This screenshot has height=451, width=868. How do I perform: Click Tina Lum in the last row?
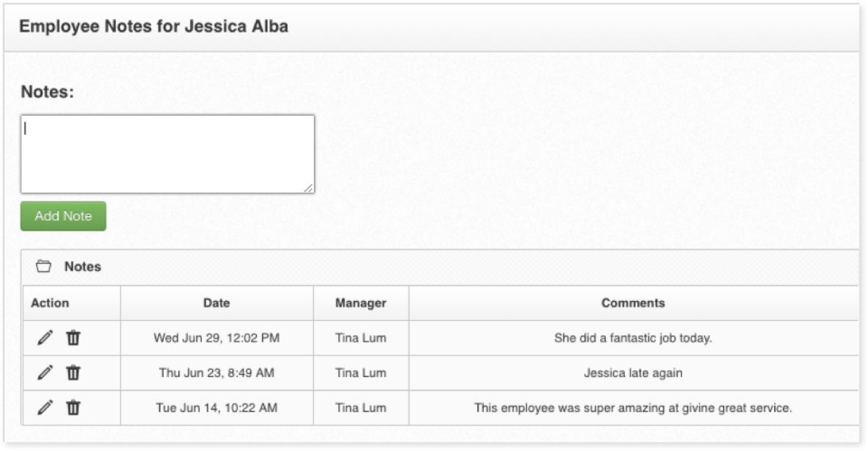[x=361, y=408]
